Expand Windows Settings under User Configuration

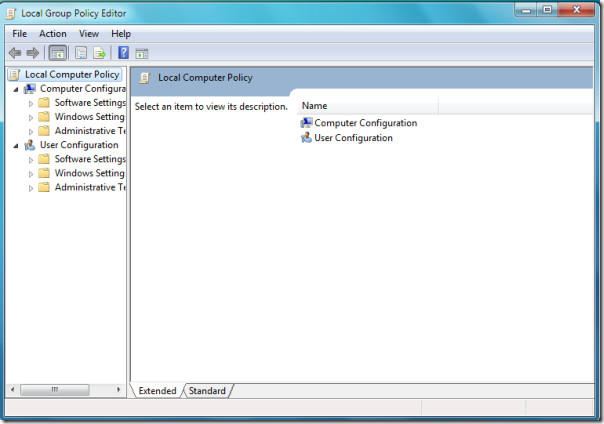tap(31, 174)
